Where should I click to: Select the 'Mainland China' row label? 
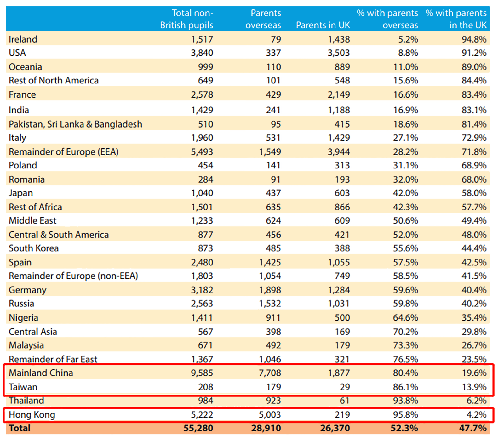pyautogui.click(x=41, y=373)
